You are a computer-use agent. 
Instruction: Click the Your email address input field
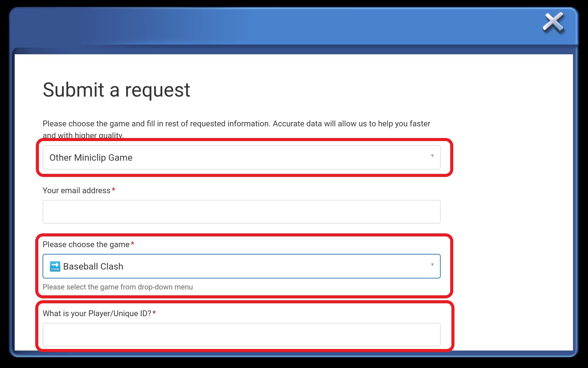point(241,212)
